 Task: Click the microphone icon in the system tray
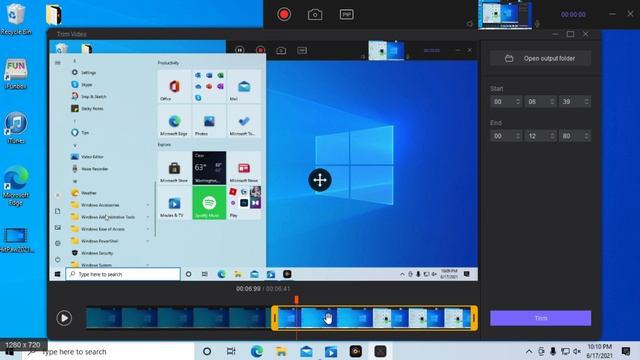553,351
